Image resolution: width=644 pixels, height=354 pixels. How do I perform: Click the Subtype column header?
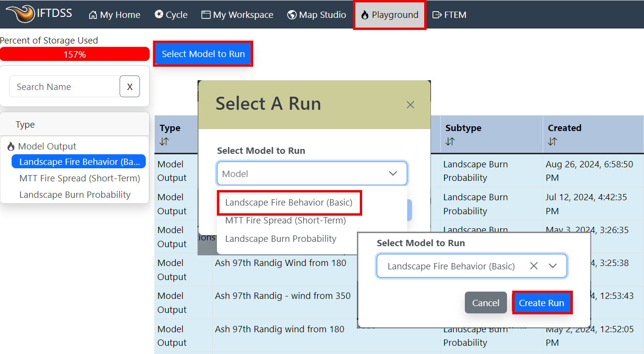point(463,128)
